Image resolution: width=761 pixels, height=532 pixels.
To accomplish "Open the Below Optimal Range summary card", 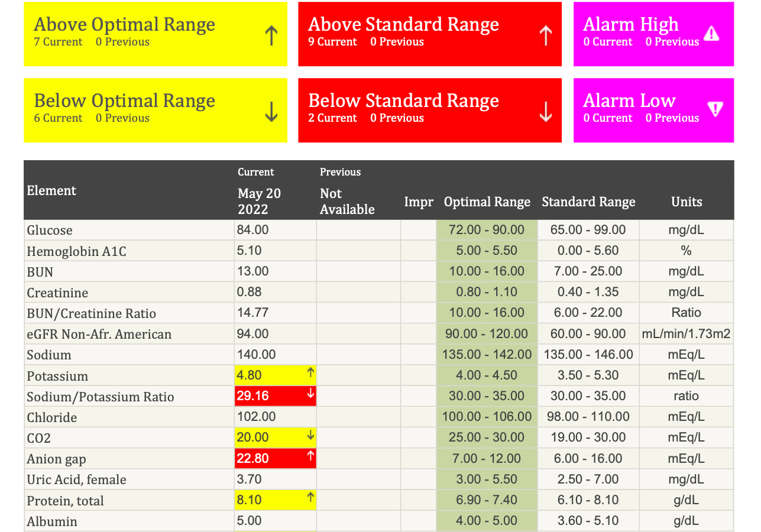I will (156, 110).
